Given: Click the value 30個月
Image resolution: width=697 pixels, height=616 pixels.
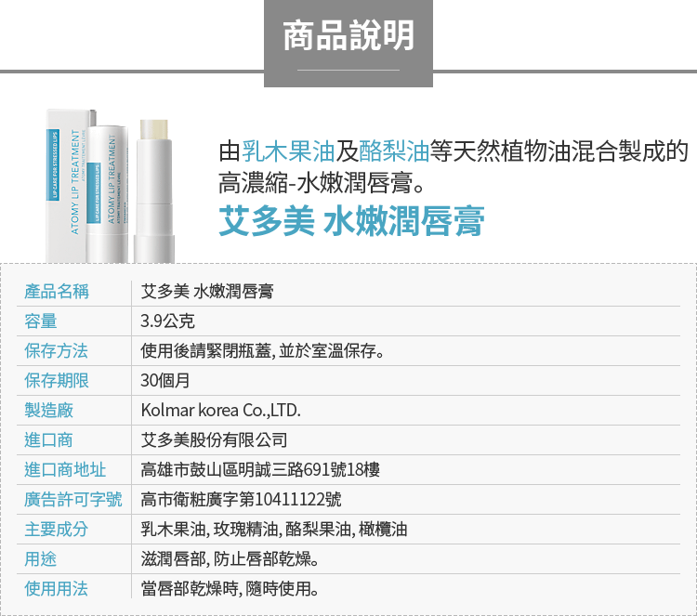Looking at the screenshot, I should (164, 381).
